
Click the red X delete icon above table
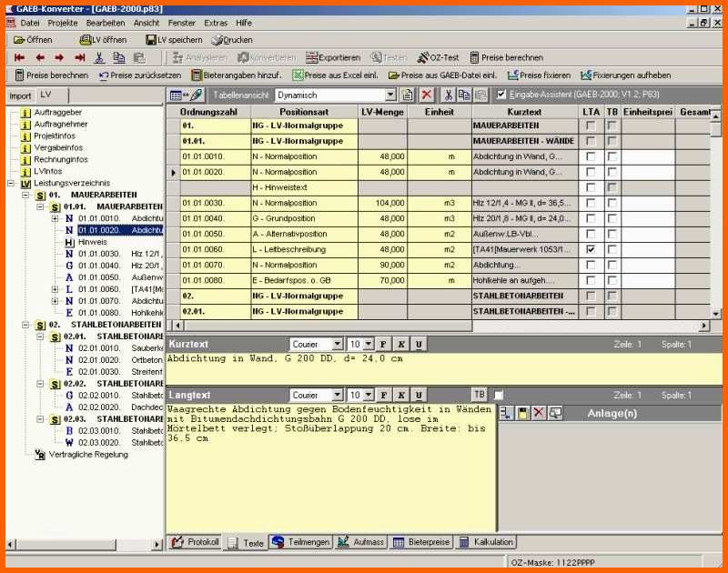[427, 95]
